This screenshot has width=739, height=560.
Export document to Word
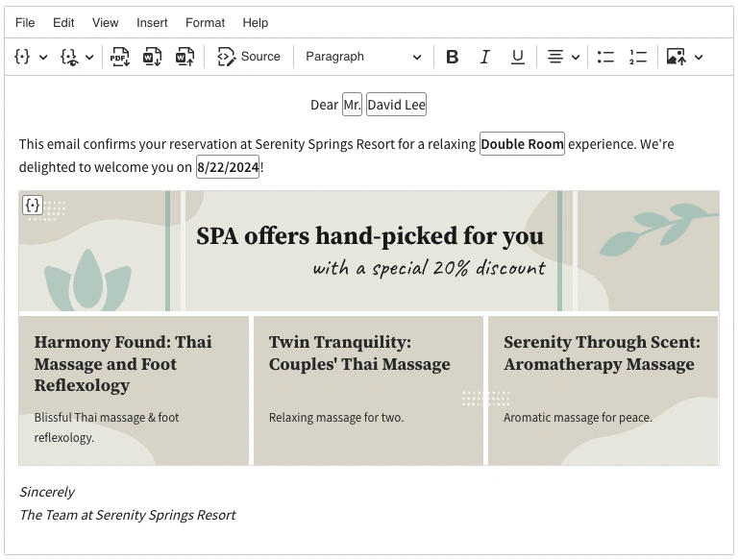pyautogui.click(x=152, y=57)
